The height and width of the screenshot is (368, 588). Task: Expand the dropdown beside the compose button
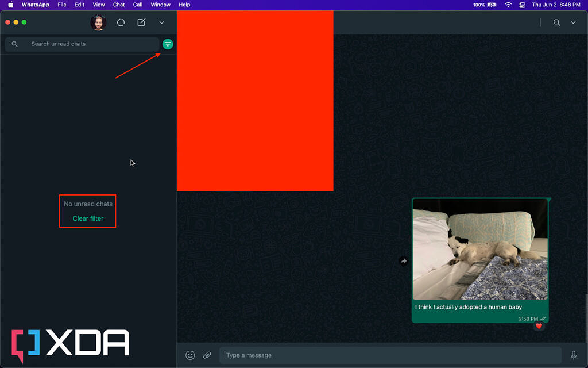161,22
